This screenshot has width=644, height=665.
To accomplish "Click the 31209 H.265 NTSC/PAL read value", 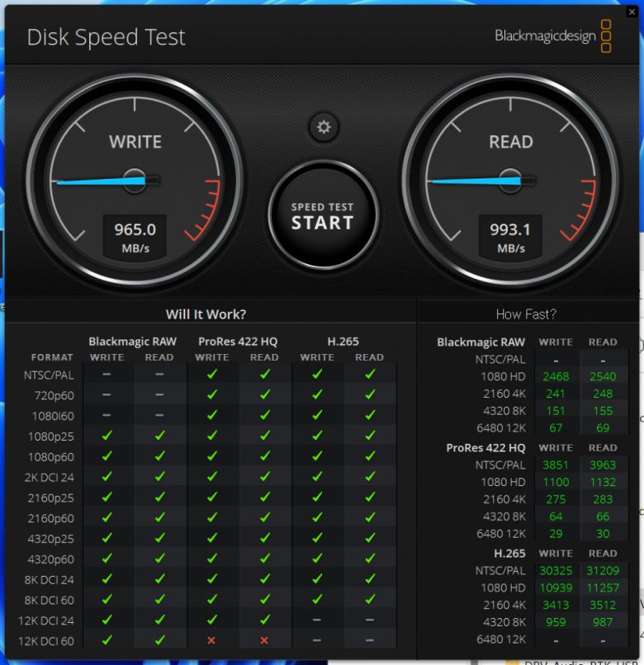I will (602, 571).
